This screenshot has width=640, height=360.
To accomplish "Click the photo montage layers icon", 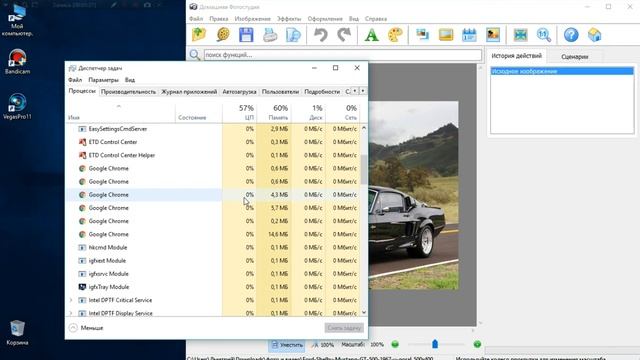I will point(422,35).
